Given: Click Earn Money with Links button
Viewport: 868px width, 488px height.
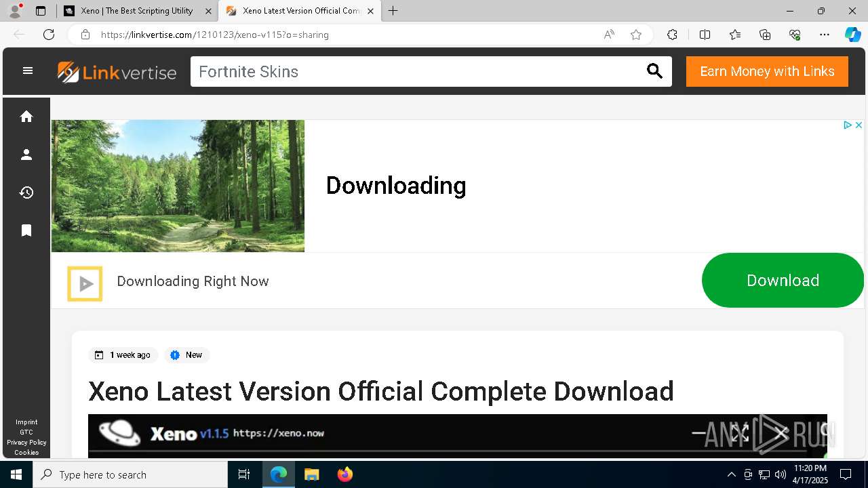Looking at the screenshot, I should point(767,72).
